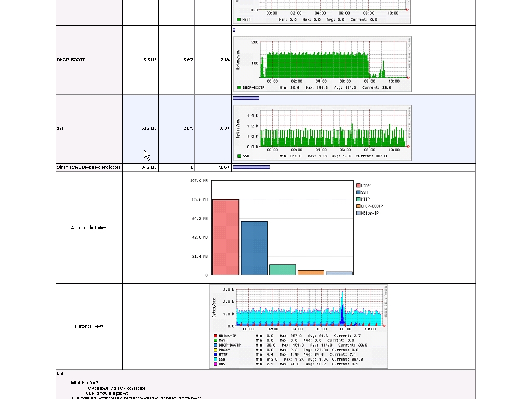Image resolution: width=532 pixels, height=399 pixels.
Task: Click the Accumulated View row label
Action: tap(89, 228)
